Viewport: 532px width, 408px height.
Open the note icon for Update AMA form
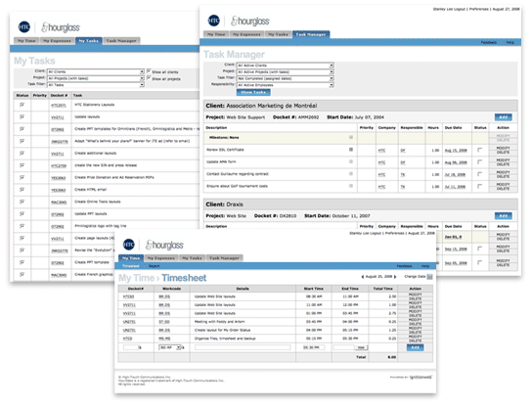(x=351, y=161)
